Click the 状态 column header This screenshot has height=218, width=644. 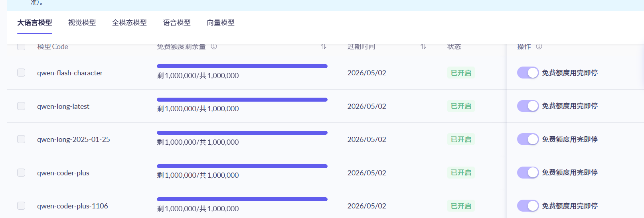454,47
